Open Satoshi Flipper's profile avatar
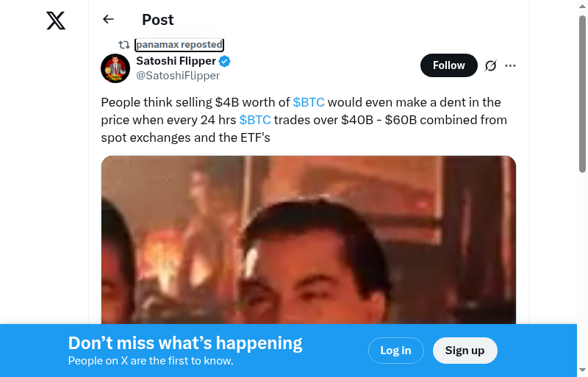588x377 pixels. click(x=115, y=68)
